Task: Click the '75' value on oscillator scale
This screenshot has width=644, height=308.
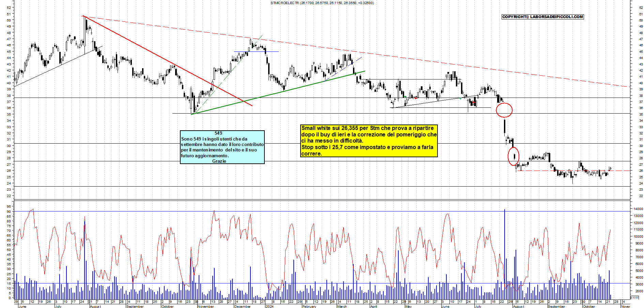Action: tap(9, 226)
